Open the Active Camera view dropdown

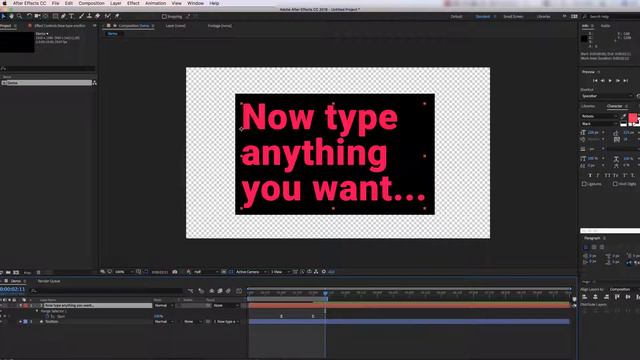pos(251,272)
